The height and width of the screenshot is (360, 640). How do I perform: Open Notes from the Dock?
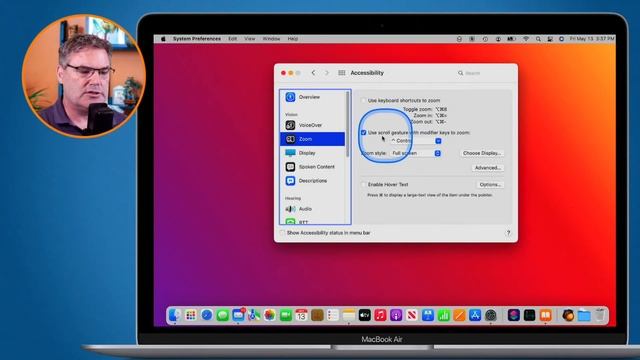click(349, 315)
